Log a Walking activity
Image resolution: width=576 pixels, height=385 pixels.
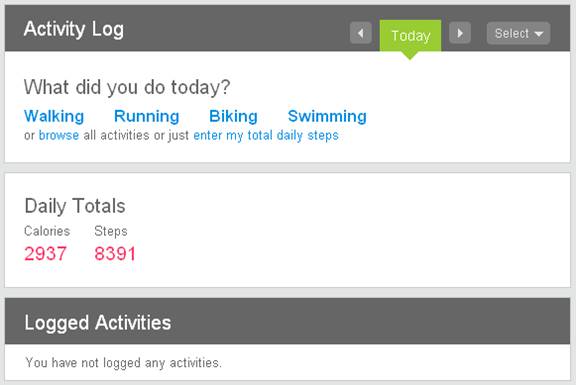(54, 116)
